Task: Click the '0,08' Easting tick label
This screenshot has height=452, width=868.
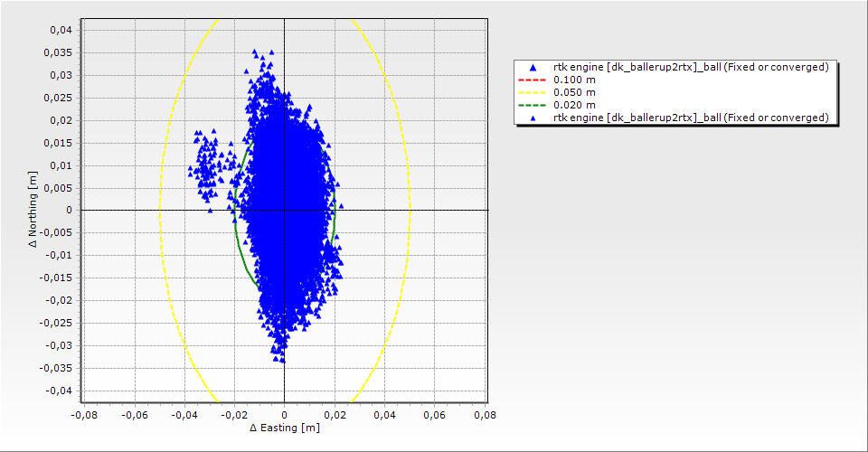Action: coord(485,415)
